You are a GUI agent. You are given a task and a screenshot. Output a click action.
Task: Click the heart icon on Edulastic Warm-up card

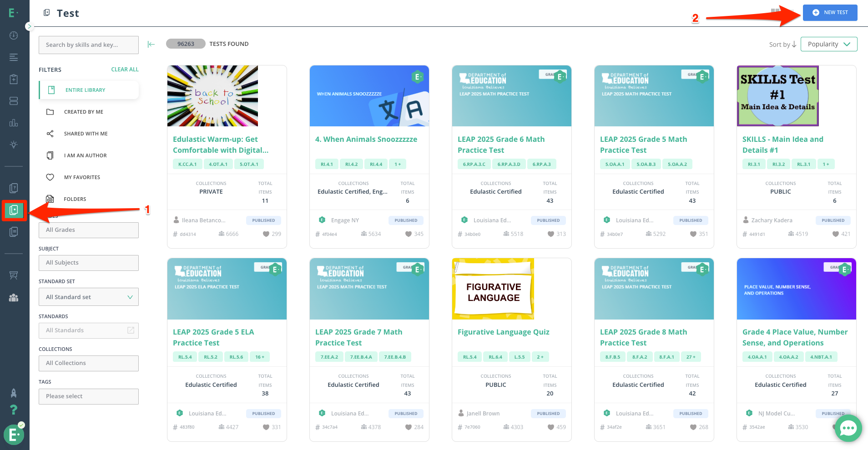(x=266, y=234)
